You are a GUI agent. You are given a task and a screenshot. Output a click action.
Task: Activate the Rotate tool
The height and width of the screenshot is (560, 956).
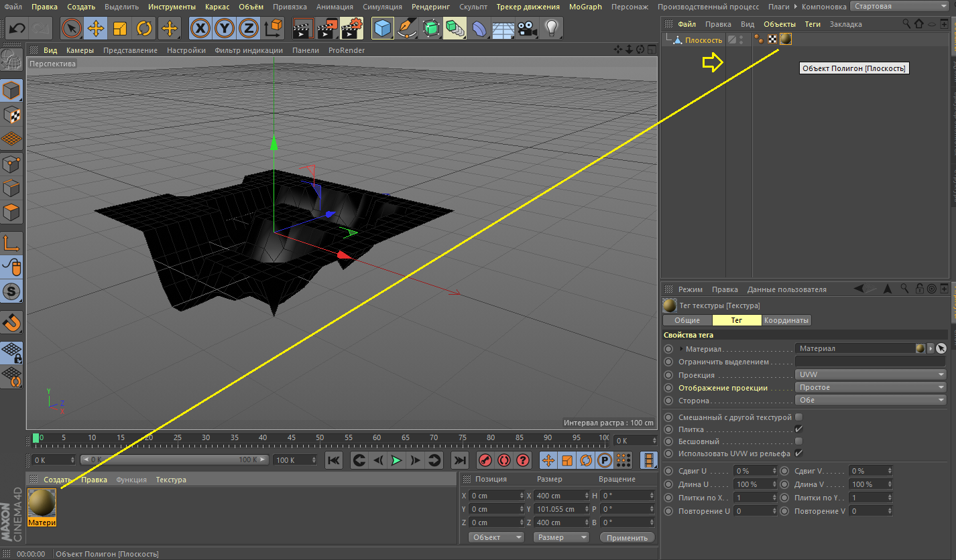point(144,28)
